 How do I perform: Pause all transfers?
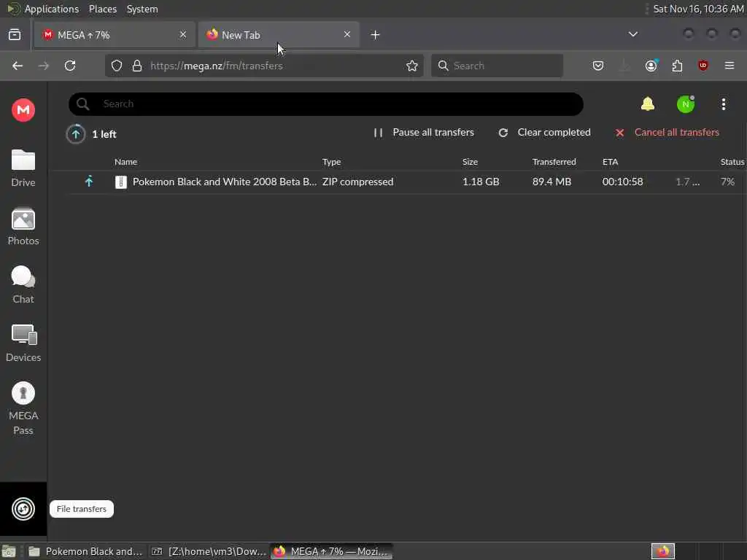coord(424,133)
